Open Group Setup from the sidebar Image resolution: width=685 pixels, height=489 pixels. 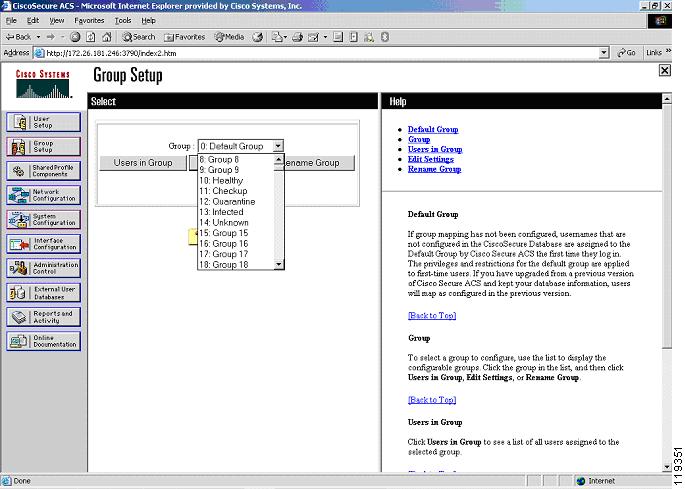point(43,146)
